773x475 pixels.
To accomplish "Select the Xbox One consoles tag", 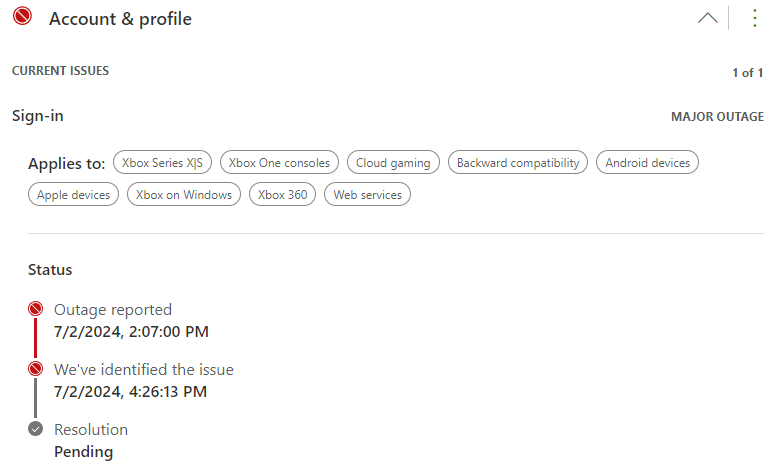I will pyautogui.click(x=280, y=162).
